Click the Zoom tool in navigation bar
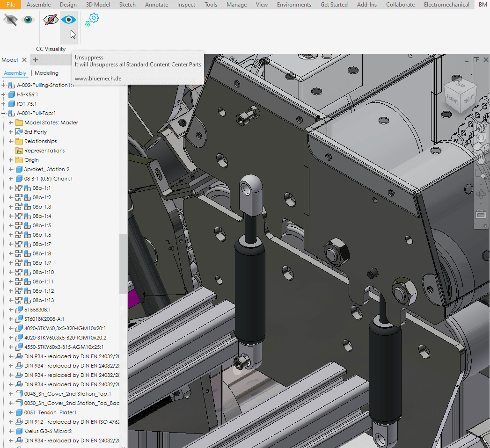This screenshot has width=490, height=448. [x=481, y=174]
